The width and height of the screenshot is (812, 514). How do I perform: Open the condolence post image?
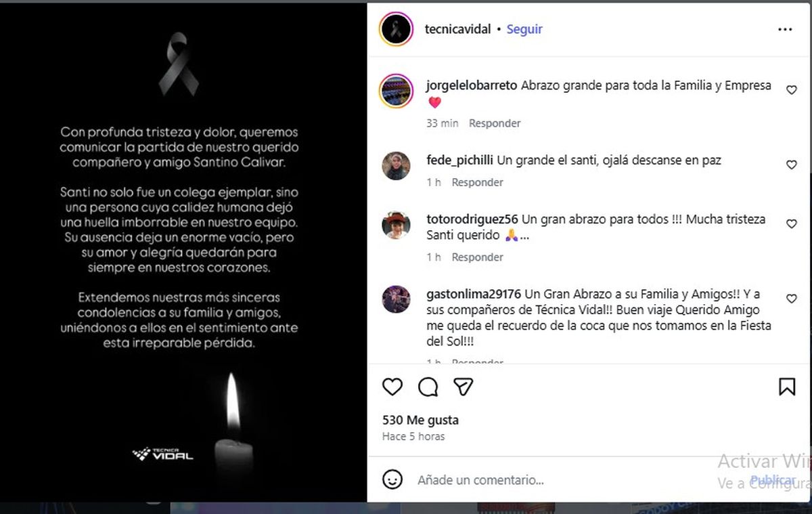tap(183, 253)
